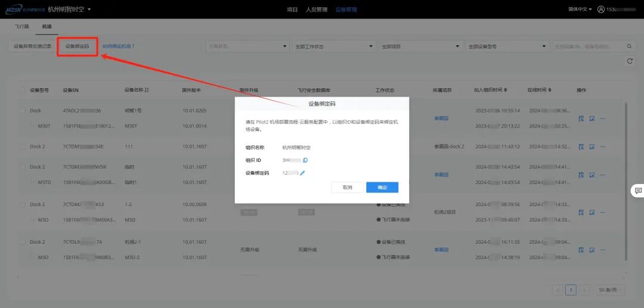The height and width of the screenshot is (308, 644).
Task: Click 确定 in the dialog
Action: tap(382, 188)
